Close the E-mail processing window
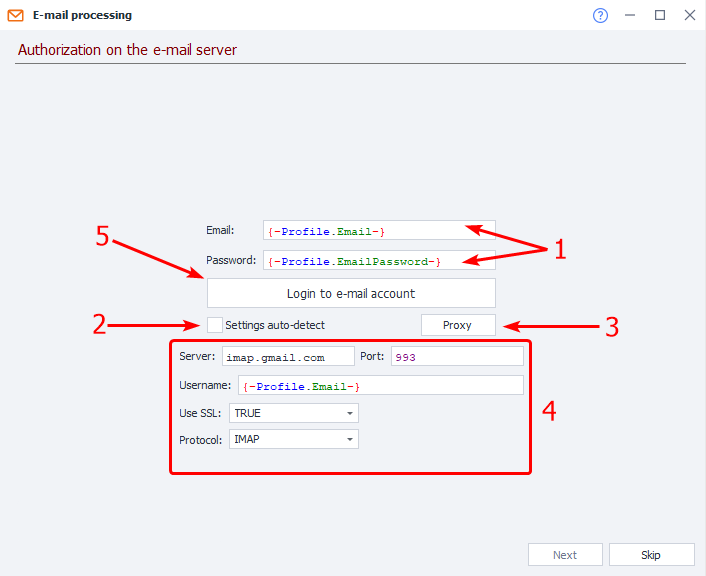 (x=689, y=16)
